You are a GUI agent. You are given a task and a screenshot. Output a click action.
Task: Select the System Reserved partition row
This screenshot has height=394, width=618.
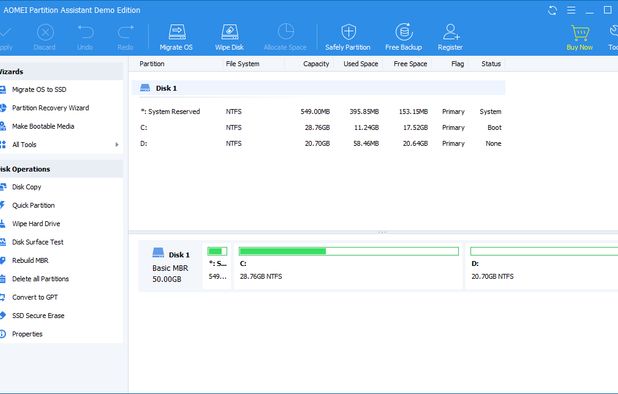318,112
